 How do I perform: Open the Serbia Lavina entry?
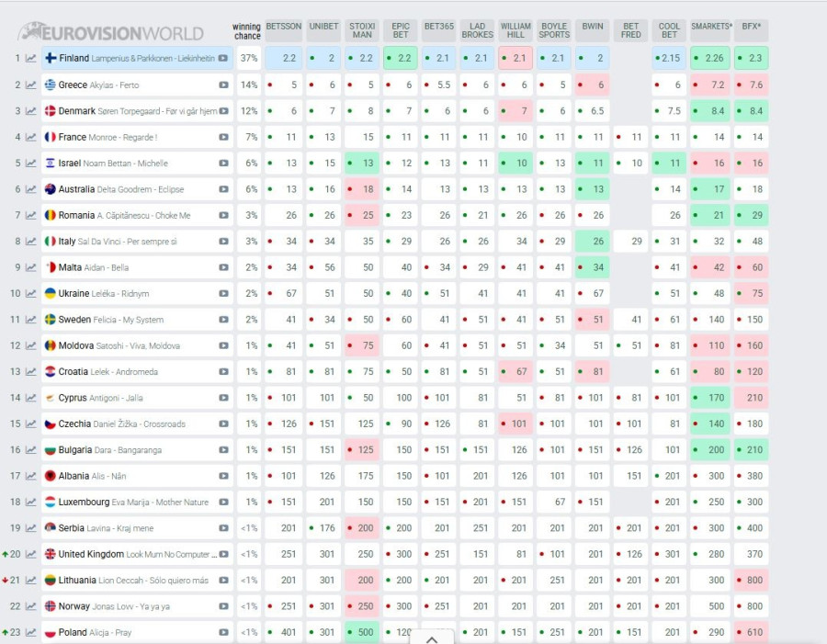coord(137,528)
